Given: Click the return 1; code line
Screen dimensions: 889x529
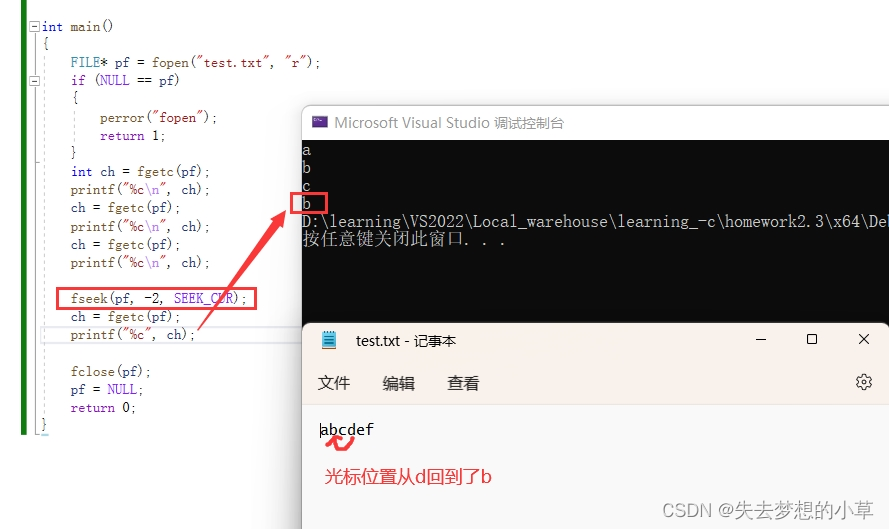Looking at the screenshot, I should point(132,136).
